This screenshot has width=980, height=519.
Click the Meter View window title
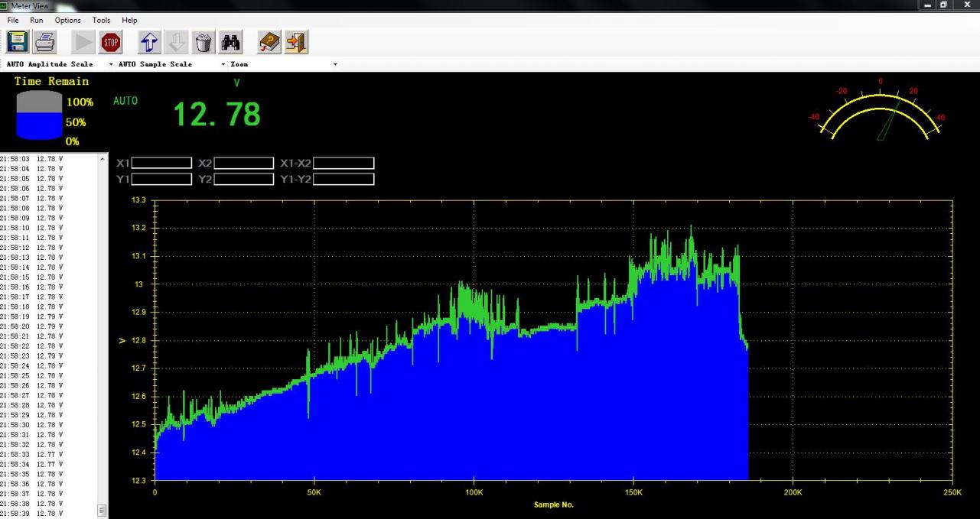click(x=30, y=5)
